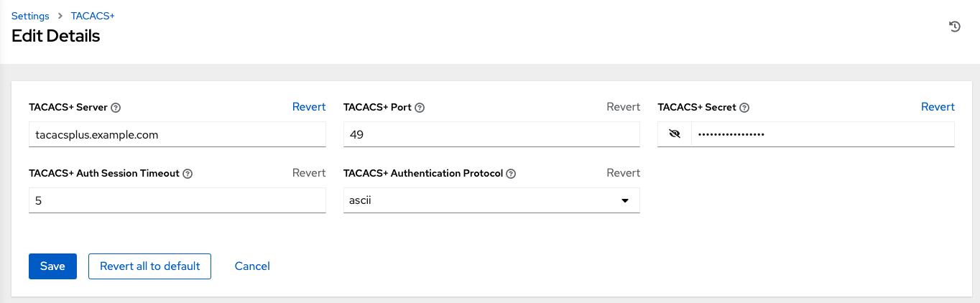The height and width of the screenshot is (303, 980).
Task: Cancel editing TACACS+ details
Action: coord(252,266)
